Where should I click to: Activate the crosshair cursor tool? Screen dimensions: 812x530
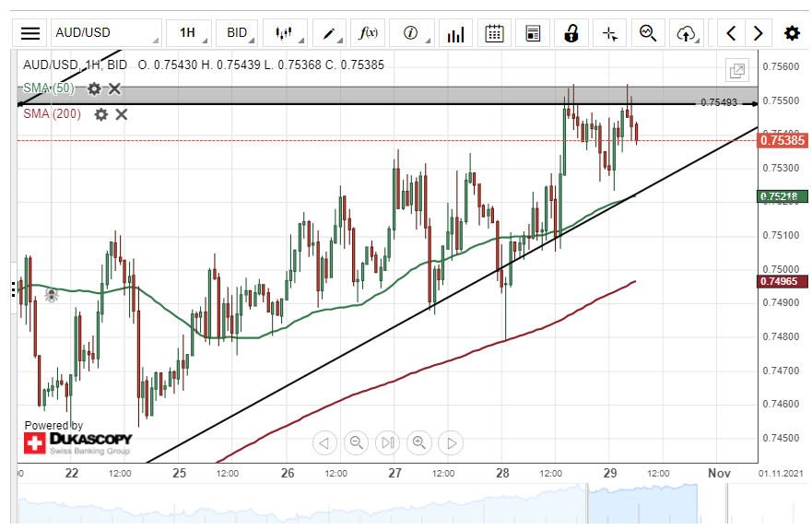point(609,33)
